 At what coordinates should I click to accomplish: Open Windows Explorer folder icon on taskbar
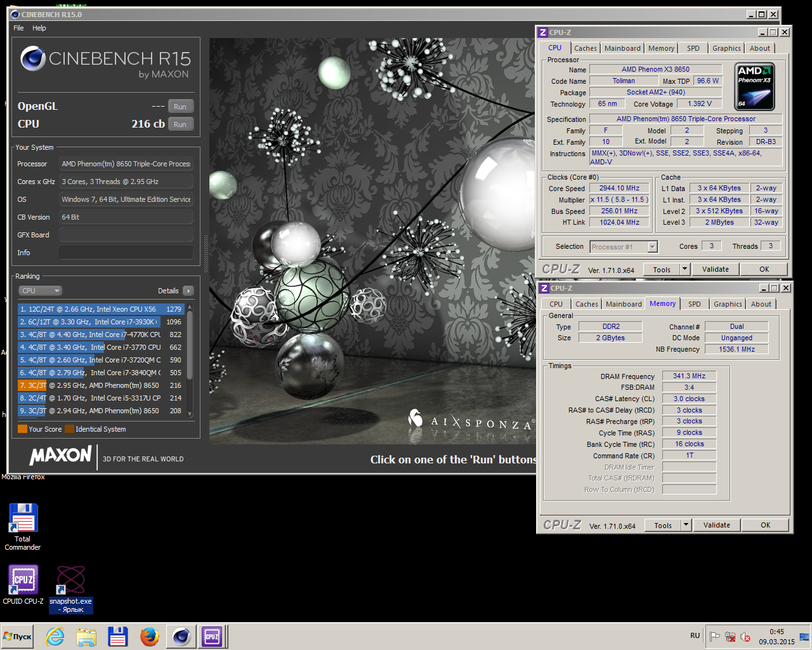coord(86,637)
